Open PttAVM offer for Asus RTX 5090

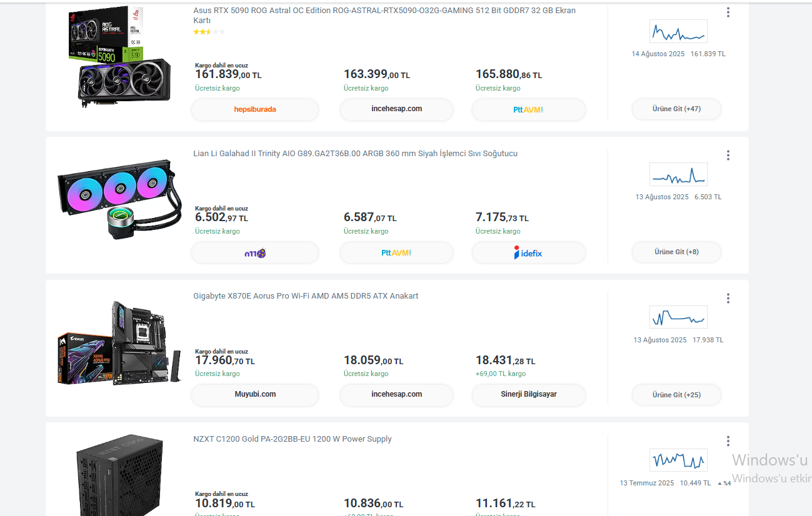(x=528, y=109)
